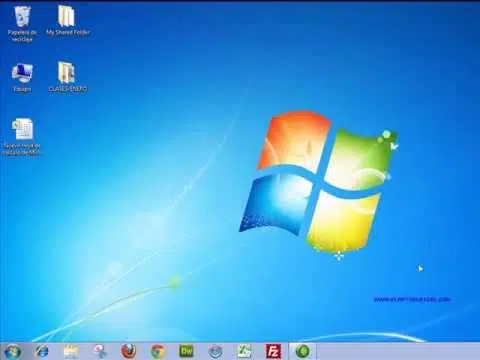This screenshot has width=480, height=360.
Task: Click the My Shared Folder label text
Action: click(x=68, y=32)
